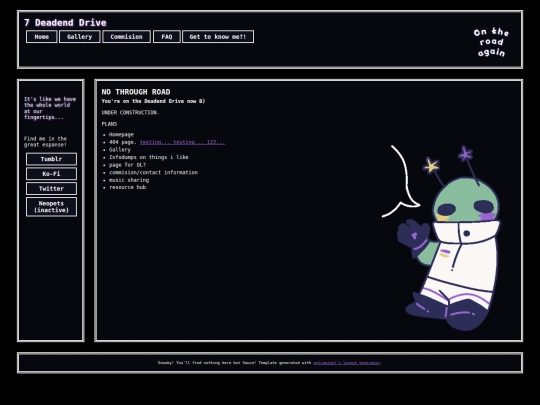The height and width of the screenshot is (405, 540).
Task: Click the 'music sharing' list item
Action: 129,180
